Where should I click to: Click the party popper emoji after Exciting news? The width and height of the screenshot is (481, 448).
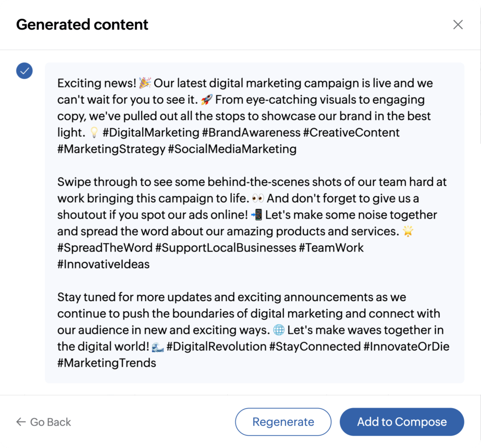point(145,83)
